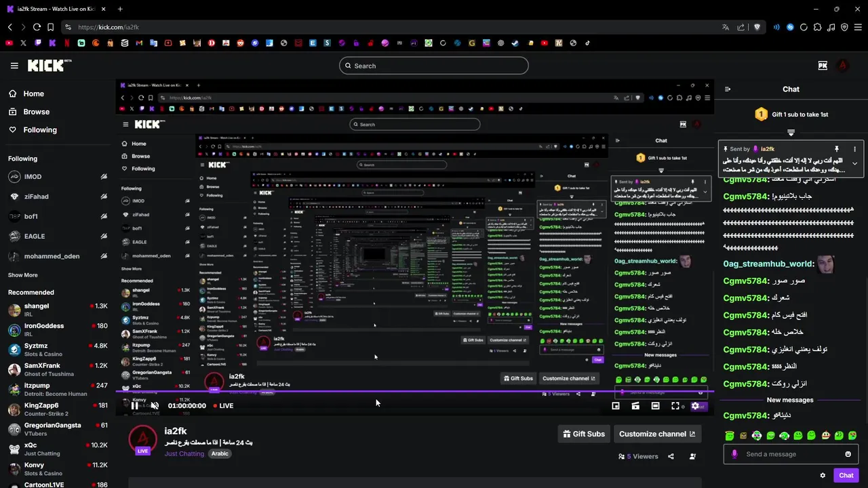Click the browser address bar URL

[x=108, y=27]
